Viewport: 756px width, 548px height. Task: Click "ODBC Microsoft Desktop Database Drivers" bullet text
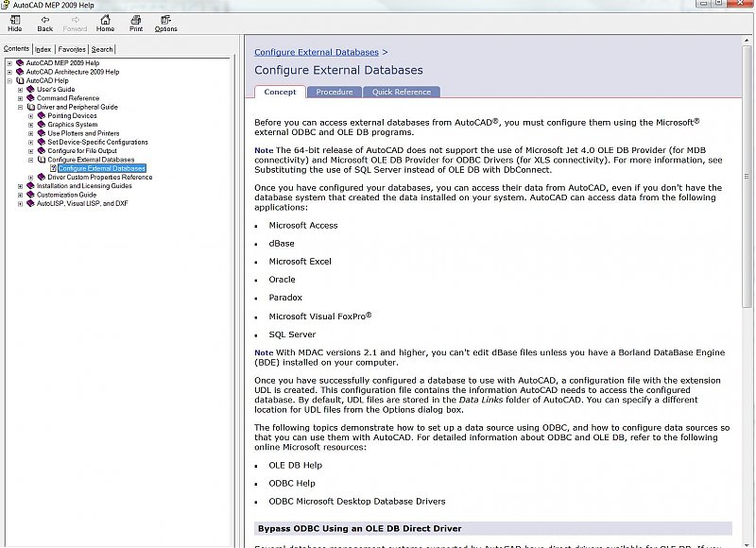(357, 502)
